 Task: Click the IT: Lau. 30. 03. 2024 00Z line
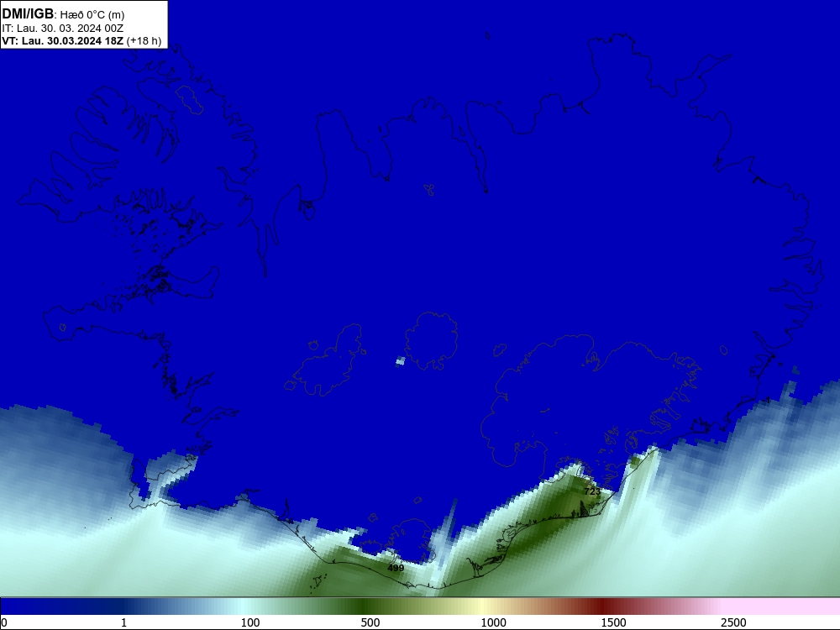(x=63, y=29)
